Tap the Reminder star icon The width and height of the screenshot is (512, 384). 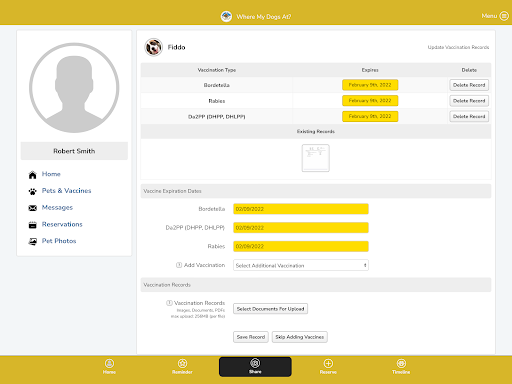pyautogui.click(x=182, y=363)
